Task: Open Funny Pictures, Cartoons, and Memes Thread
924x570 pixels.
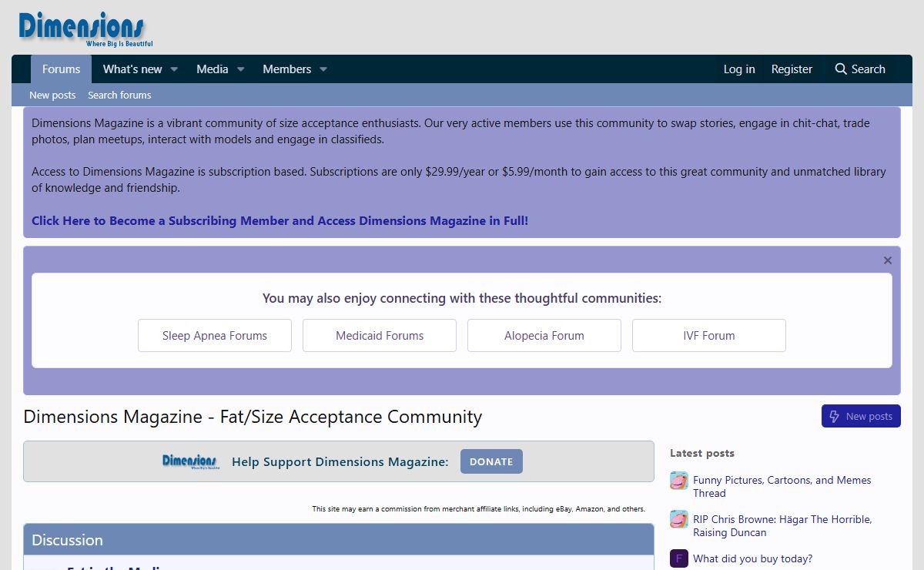Action: (x=782, y=487)
